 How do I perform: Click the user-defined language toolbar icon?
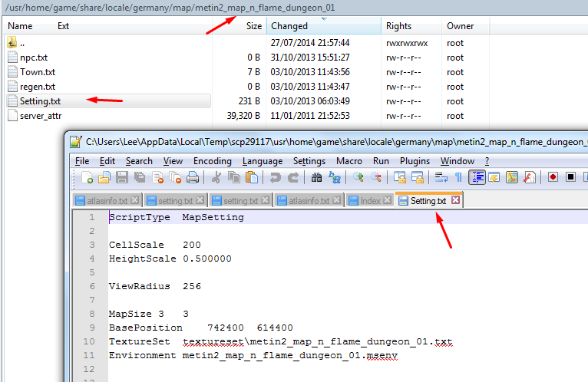494,177
